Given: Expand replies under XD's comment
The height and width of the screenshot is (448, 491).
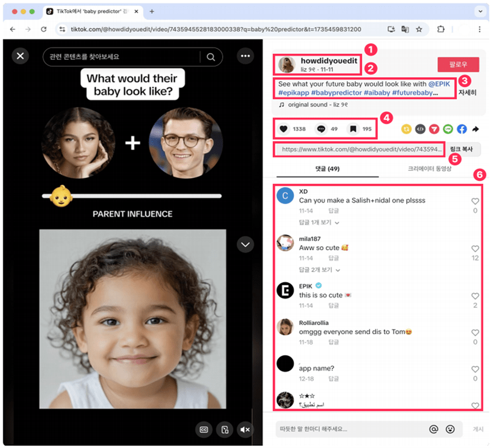Looking at the screenshot, I should 318,222.
